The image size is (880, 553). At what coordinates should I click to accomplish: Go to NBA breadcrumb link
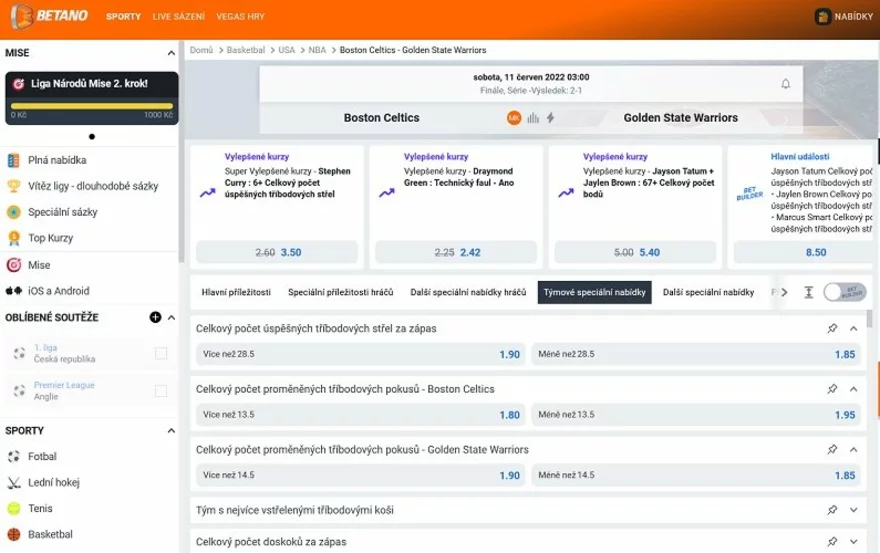coord(317,50)
